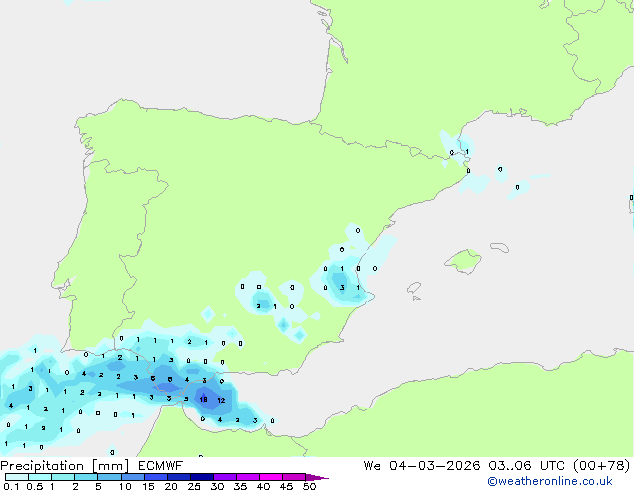Click the legend value "25"
The width and height of the screenshot is (634, 490).
(194, 486)
